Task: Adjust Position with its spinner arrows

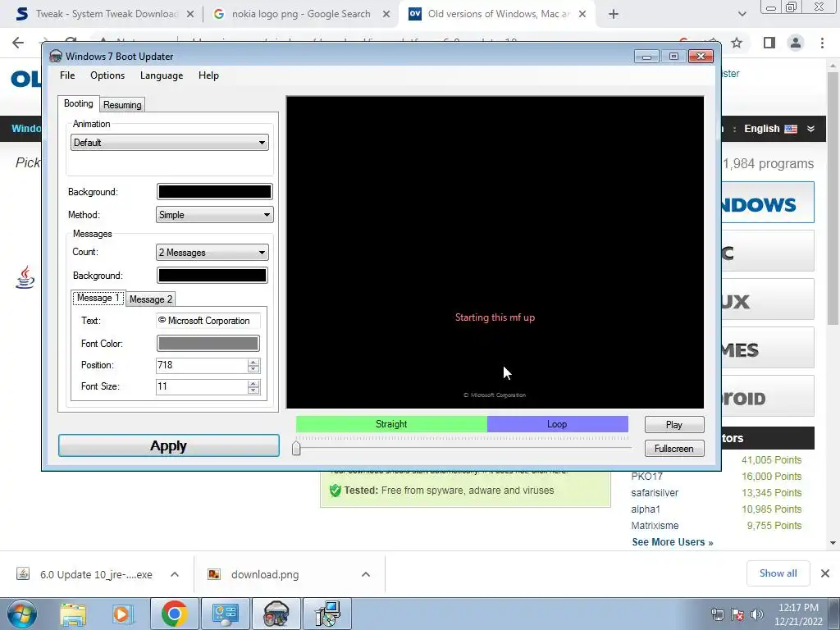Action: [x=253, y=365]
